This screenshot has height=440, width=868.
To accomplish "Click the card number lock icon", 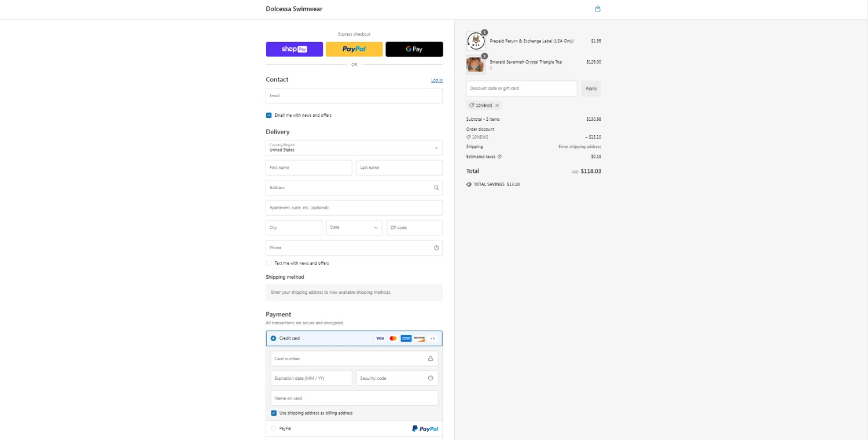I will [x=431, y=358].
